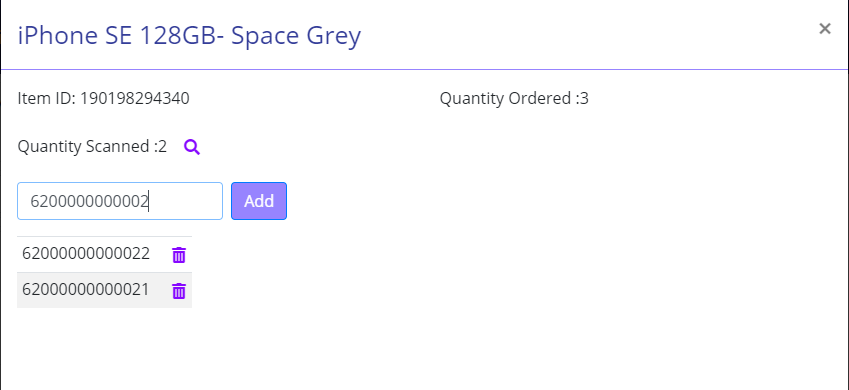Click the magnifier icon beside Quantity Scanned
This screenshot has width=849, height=390.
(x=192, y=147)
